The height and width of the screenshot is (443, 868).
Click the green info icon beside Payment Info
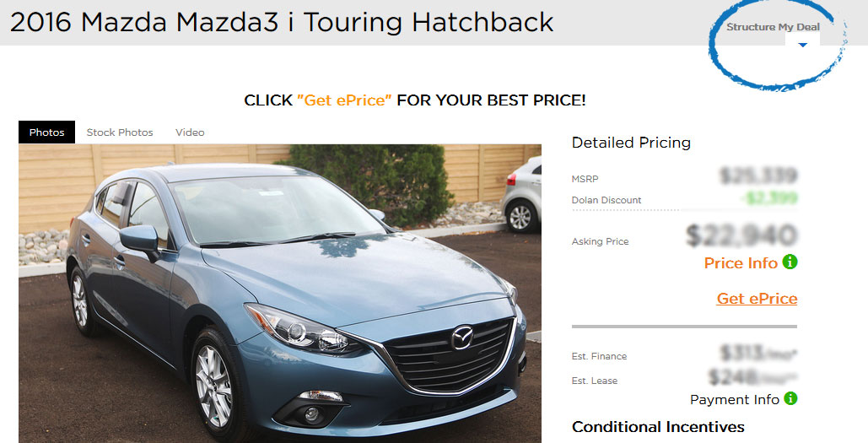point(790,398)
